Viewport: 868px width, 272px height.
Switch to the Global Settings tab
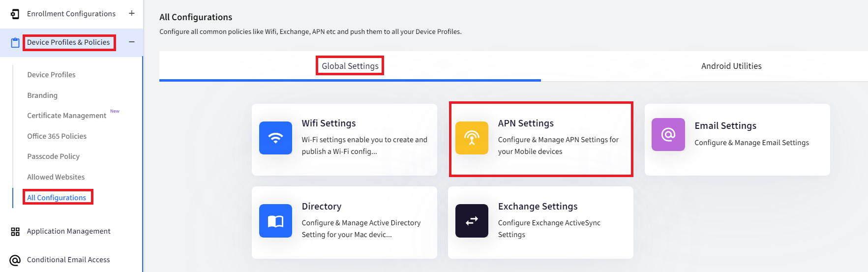[x=350, y=66]
